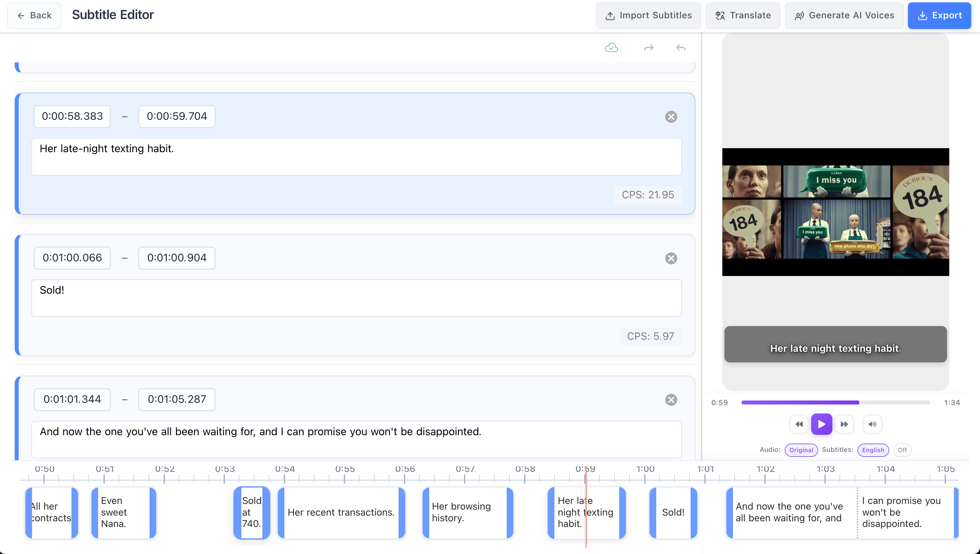Viewport: 980px width, 554px height.
Task: Click the Generate AI Voices speaker icon
Action: 799,15
